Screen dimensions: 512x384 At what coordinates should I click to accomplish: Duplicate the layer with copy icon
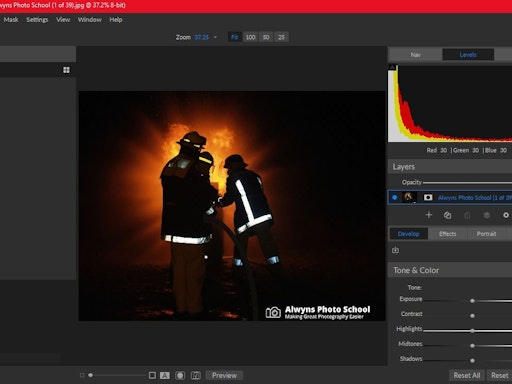pos(448,215)
